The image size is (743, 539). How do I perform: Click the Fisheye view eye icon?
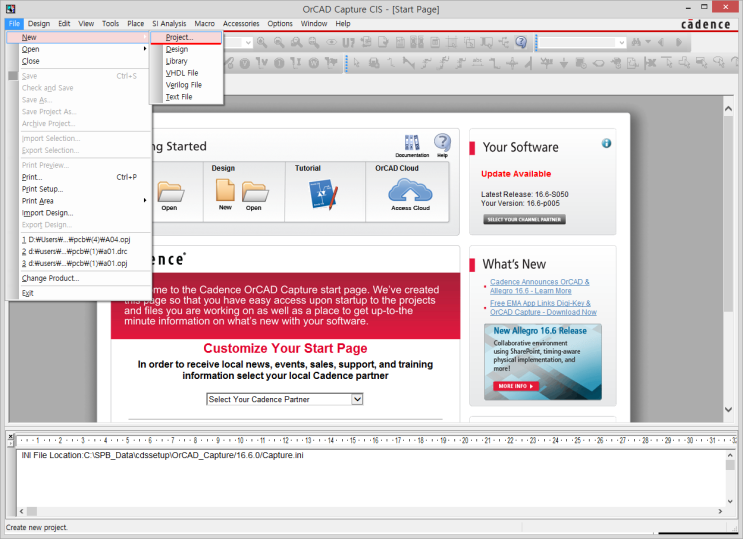(x=331, y=43)
